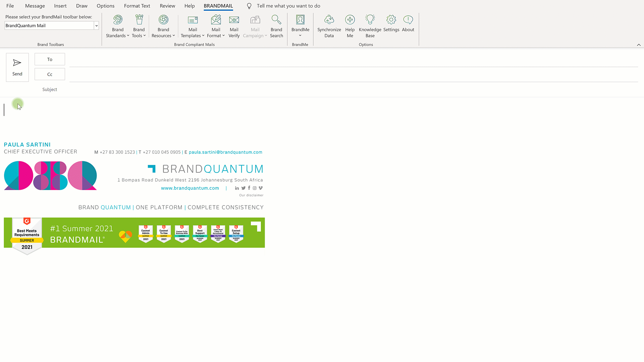This screenshot has width=644, height=362.
Task: Expand the BrandQuantum Mail toolbar dropdown
Action: point(96,25)
